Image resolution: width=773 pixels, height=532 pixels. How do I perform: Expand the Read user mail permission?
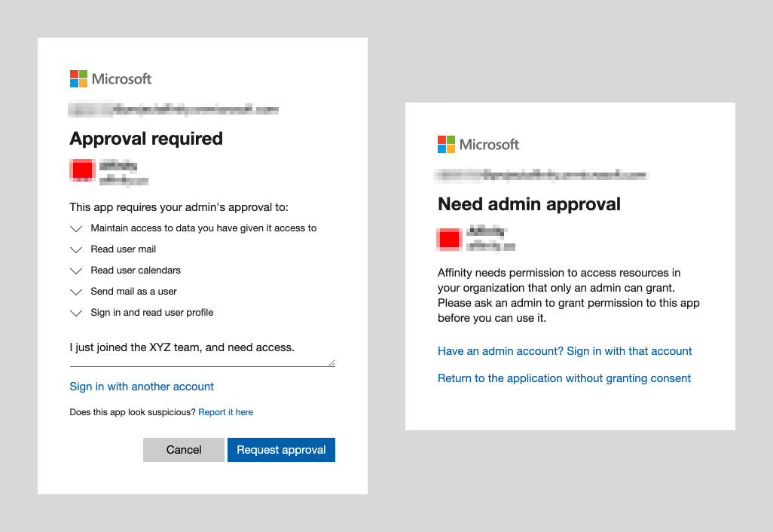(x=75, y=249)
